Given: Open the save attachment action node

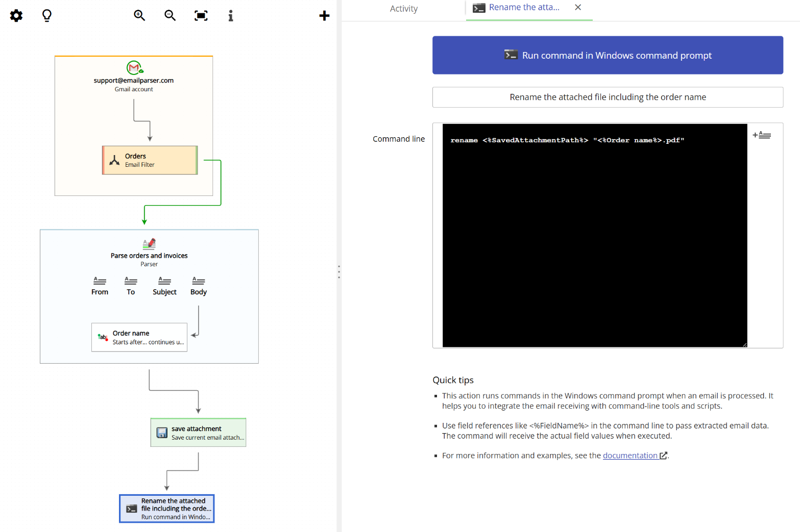Looking at the screenshot, I should coord(198,433).
